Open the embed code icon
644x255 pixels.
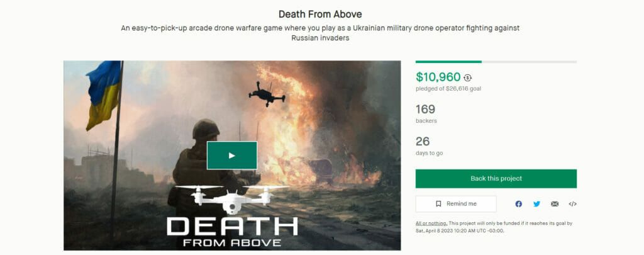pos(572,204)
